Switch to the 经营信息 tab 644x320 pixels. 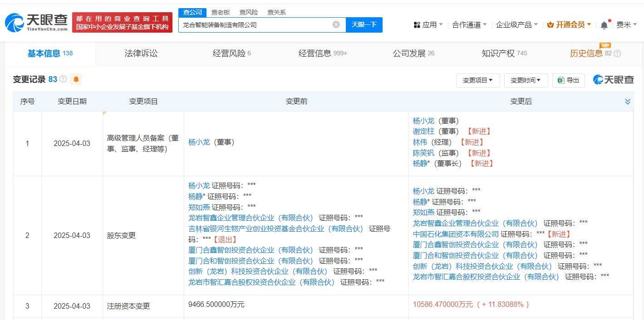coord(323,53)
